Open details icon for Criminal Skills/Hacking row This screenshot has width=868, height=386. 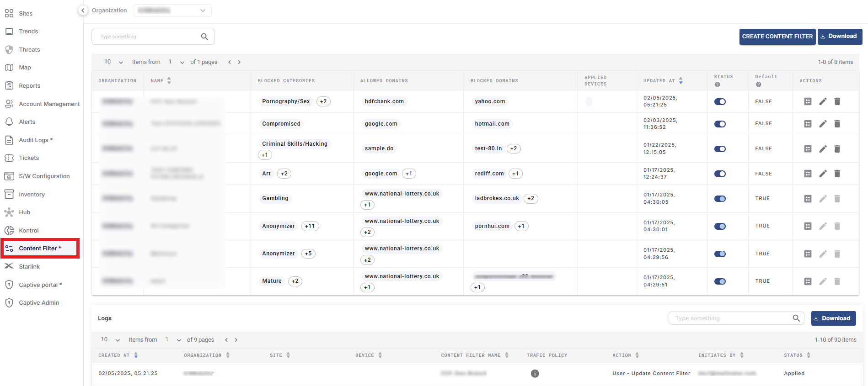coord(808,149)
